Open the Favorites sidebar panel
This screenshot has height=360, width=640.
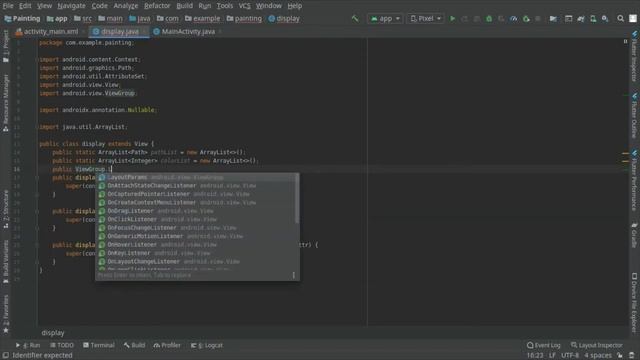point(6,313)
